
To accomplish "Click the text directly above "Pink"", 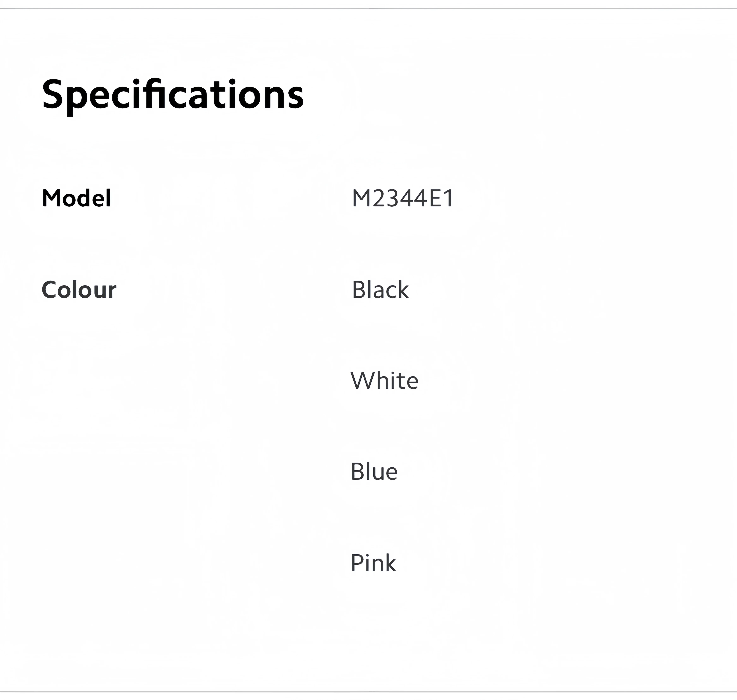I will click(x=374, y=472).
